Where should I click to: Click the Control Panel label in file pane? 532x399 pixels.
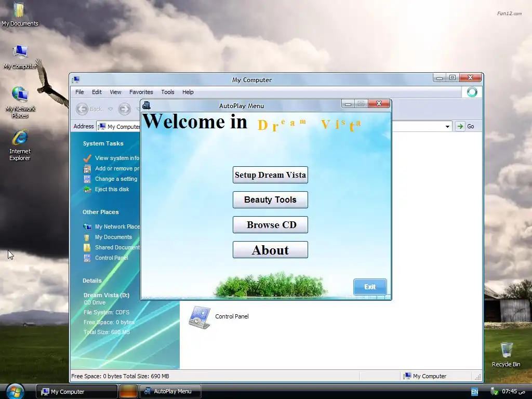click(x=232, y=316)
